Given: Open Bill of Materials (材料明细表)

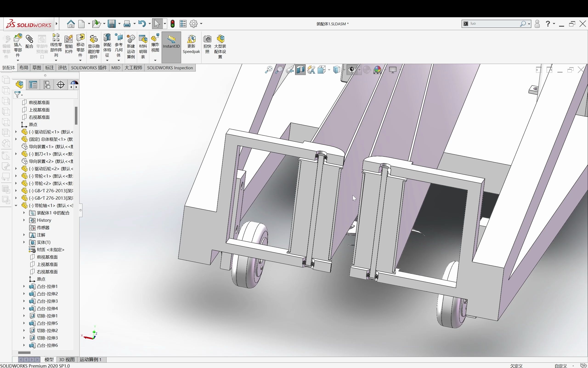Looking at the screenshot, I should [x=143, y=47].
